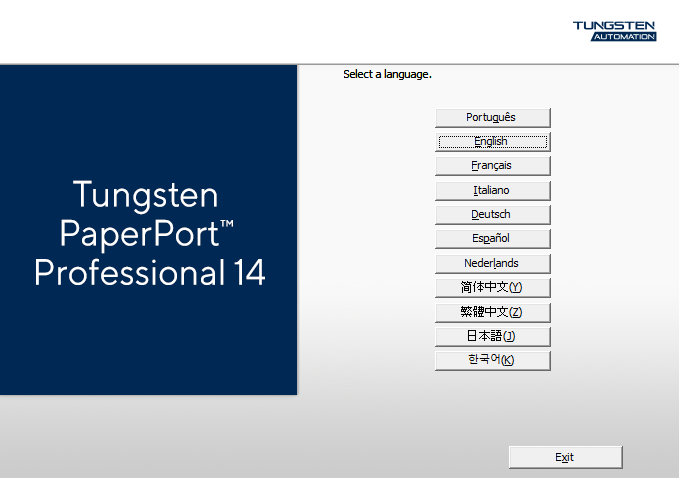Select Traditional Chinese 繁體中文(Z) button
The width and height of the screenshot is (679, 478).
[492, 312]
